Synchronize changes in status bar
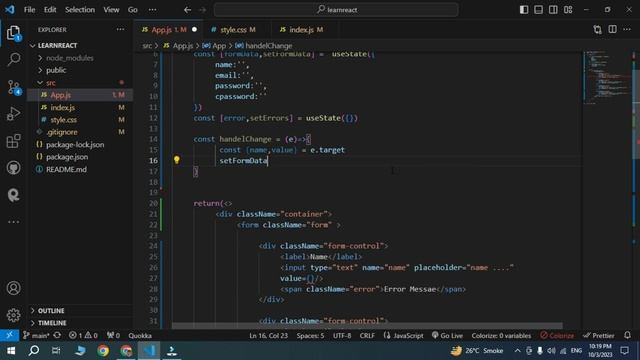 pyautogui.click(x=57, y=336)
